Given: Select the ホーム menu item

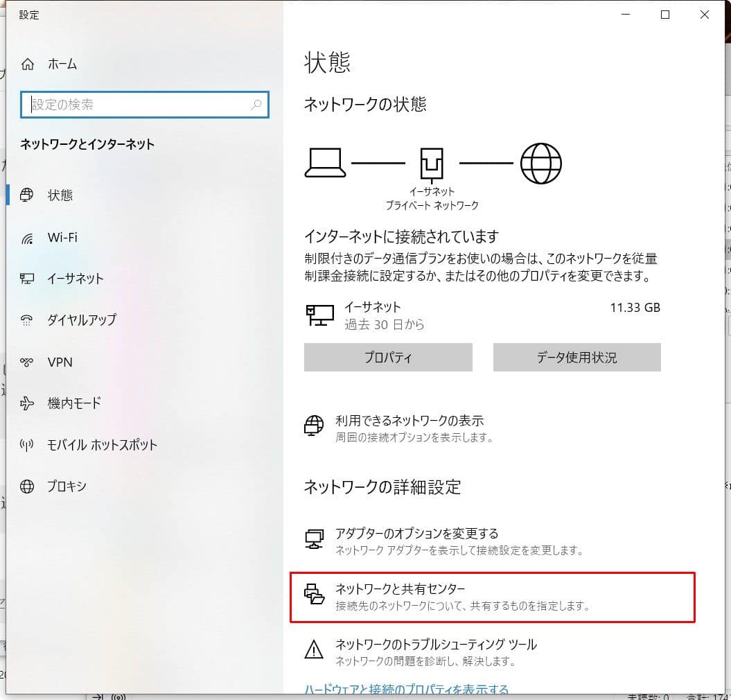Looking at the screenshot, I should point(62,64).
